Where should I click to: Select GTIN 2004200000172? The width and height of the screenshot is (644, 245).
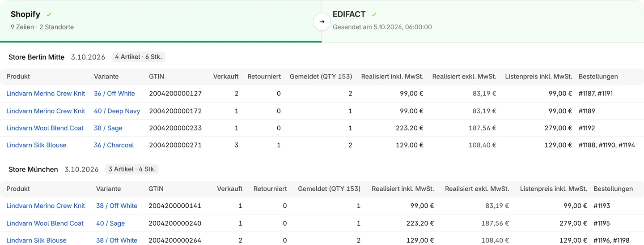click(175, 111)
